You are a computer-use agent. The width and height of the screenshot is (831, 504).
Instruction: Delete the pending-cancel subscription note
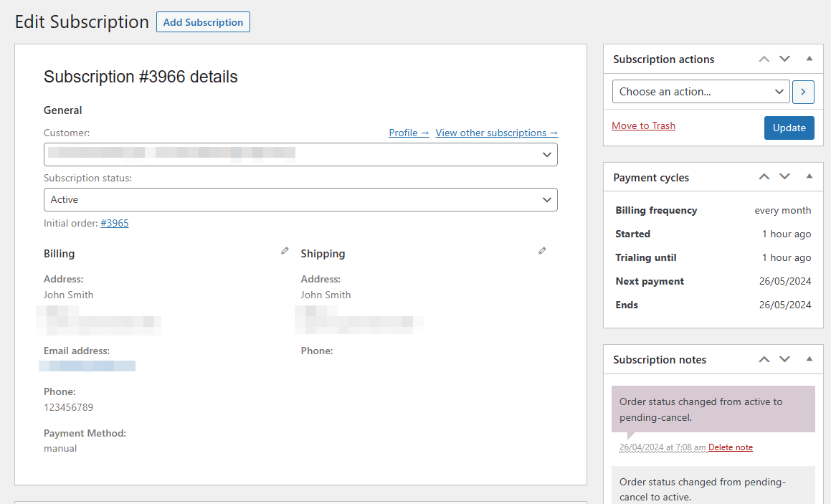click(731, 447)
